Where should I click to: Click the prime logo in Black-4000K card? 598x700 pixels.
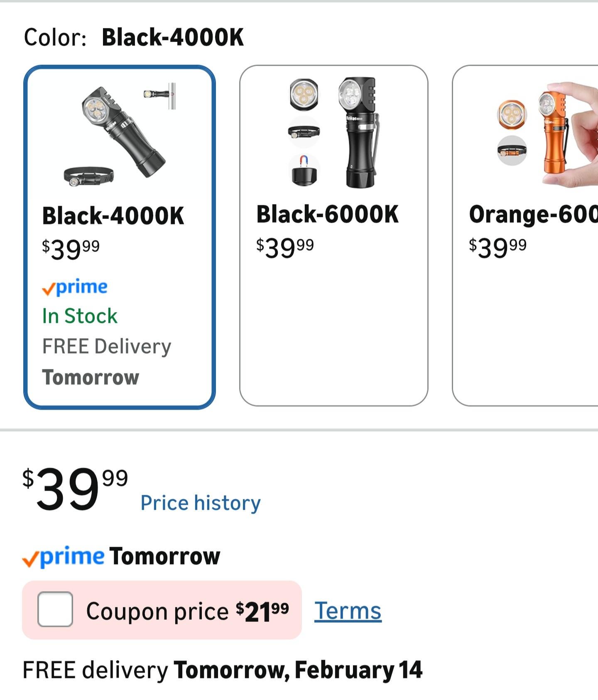75,287
